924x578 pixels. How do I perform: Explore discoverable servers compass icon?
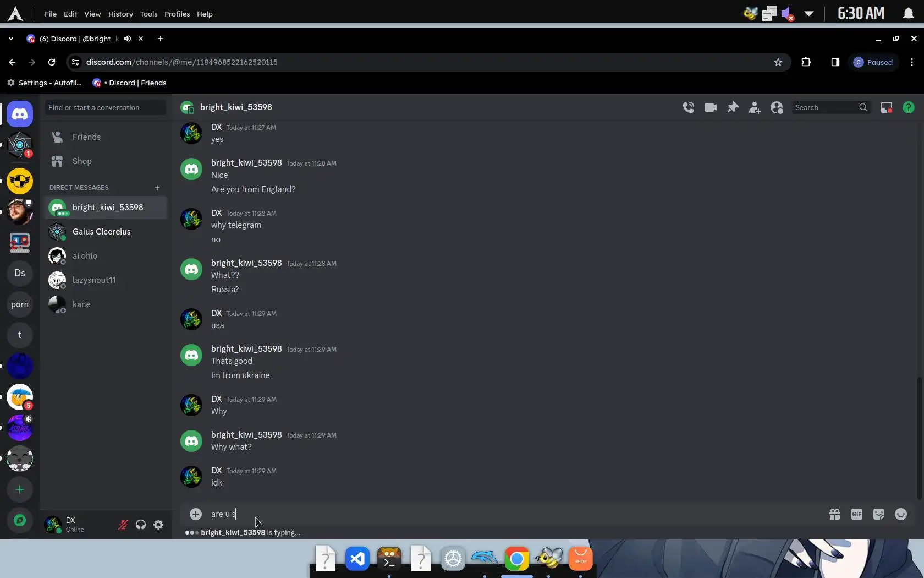pyautogui.click(x=20, y=520)
